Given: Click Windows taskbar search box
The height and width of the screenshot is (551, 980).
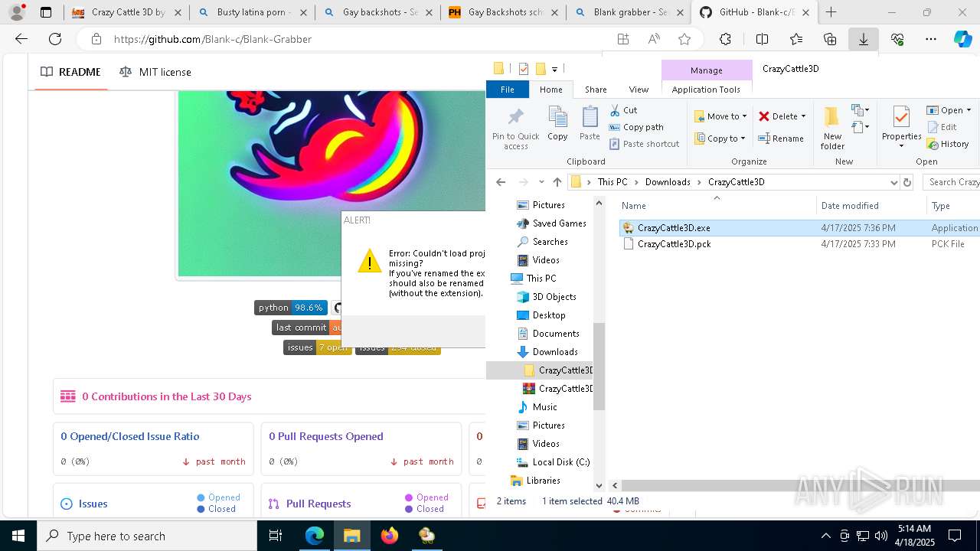Looking at the screenshot, I should click(x=147, y=536).
